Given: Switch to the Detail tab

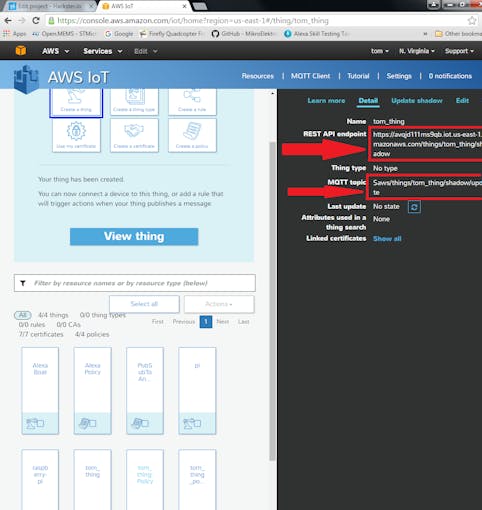Looking at the screenshot, I should [368, 101].
